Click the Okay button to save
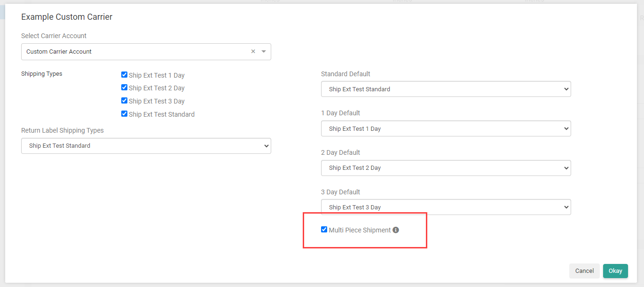Image resolution: width=644 pixels, height=287 pixels. click(x=615, y=271)
